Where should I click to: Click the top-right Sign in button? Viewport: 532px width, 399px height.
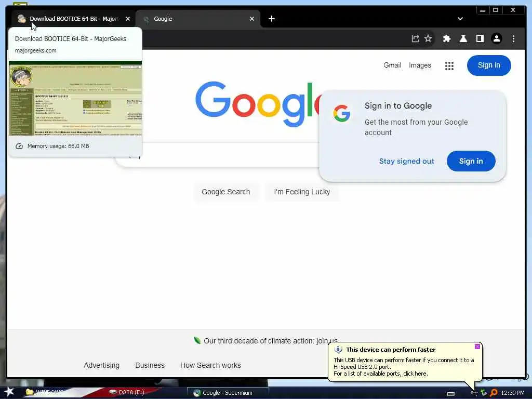489,65
